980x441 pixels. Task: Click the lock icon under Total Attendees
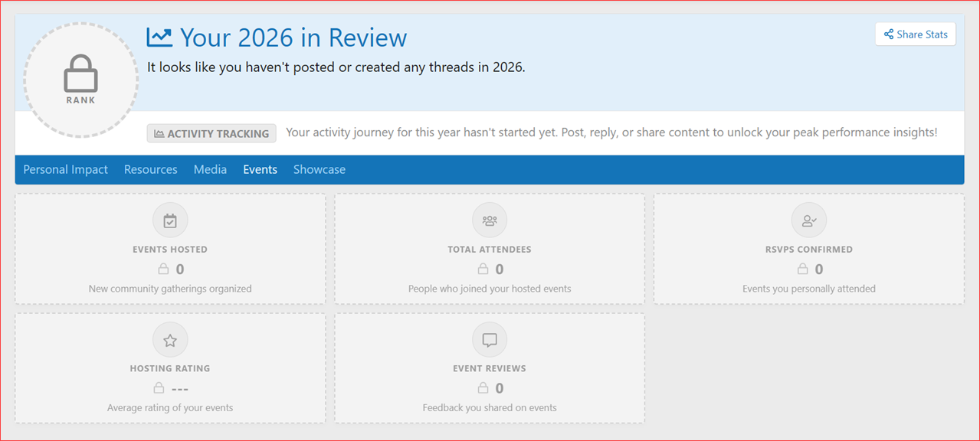click(x=482, y=269)
